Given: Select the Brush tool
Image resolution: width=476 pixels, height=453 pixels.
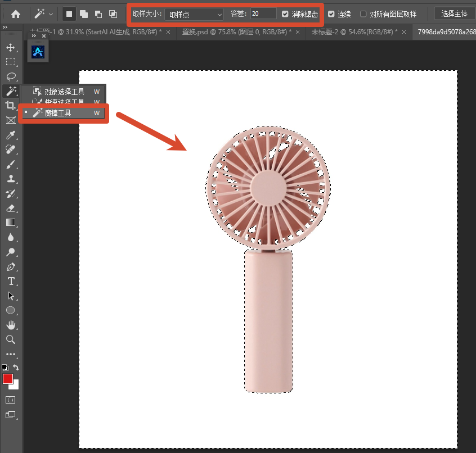Looking at the screenshot, I should click(x=11, y=164).
